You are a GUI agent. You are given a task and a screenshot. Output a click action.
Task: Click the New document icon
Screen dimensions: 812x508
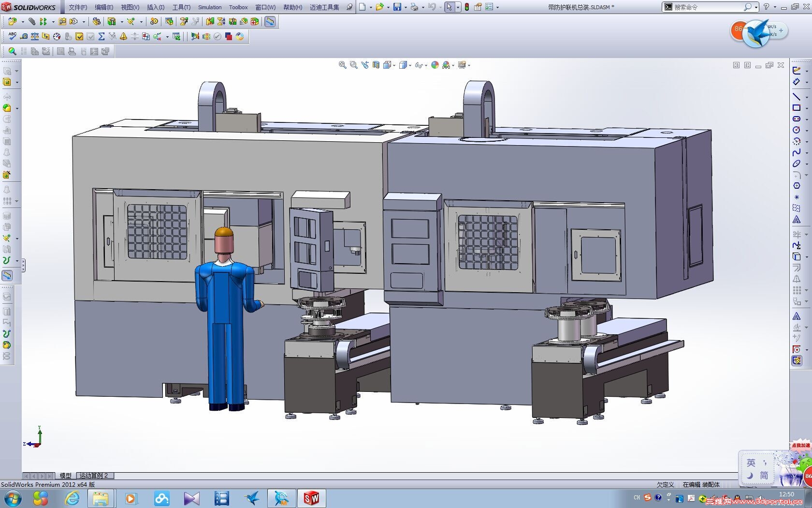click(x=362, y=7)
